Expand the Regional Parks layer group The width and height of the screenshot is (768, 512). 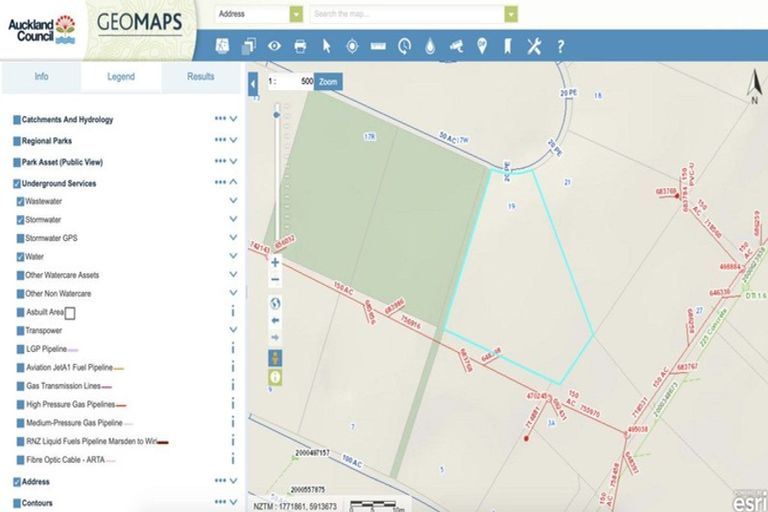click(x=233, y=141)
